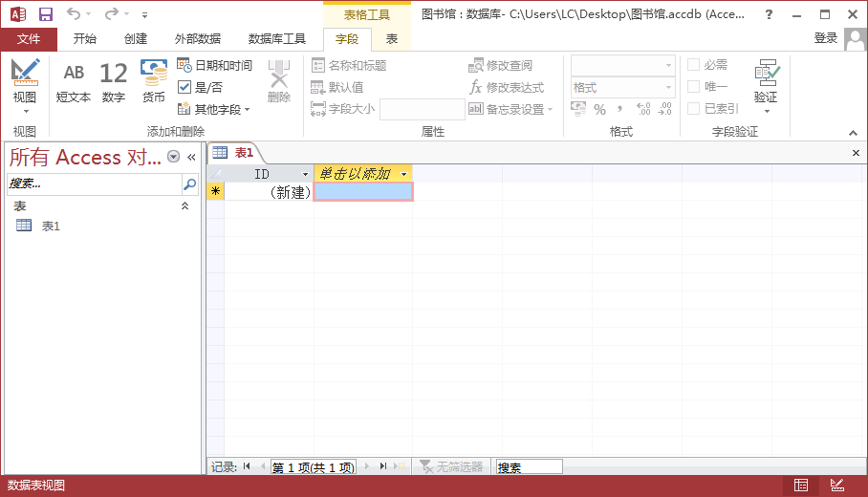Toggle the 唯一 checkbox

click(693, 87)
